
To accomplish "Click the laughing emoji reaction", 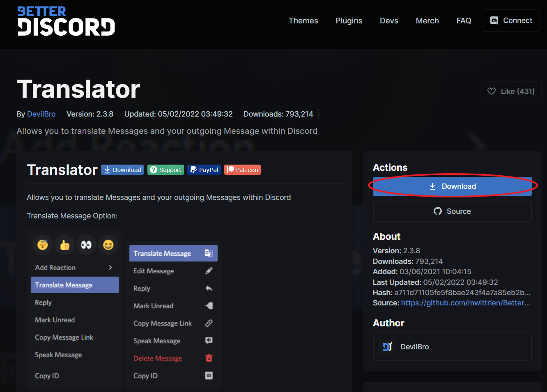I will [108, 245].
